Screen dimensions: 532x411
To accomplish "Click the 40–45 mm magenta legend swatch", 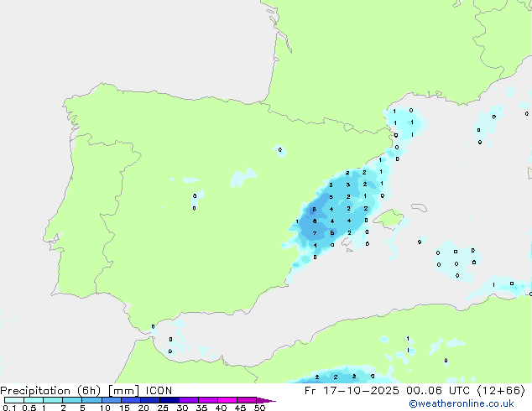I will coord(227,400).
